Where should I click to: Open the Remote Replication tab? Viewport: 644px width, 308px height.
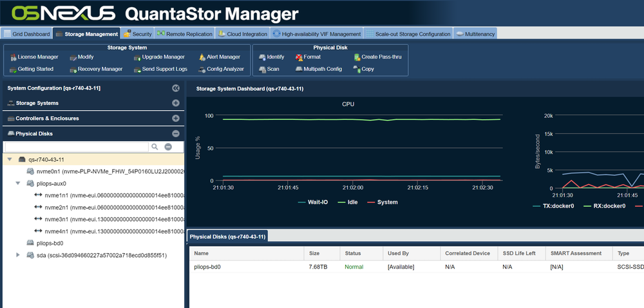(x=184, y=34)
